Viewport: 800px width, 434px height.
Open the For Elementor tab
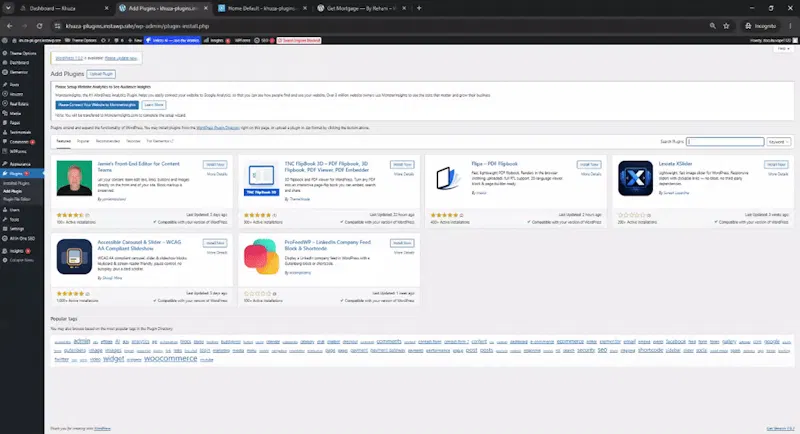click(160, 141)
